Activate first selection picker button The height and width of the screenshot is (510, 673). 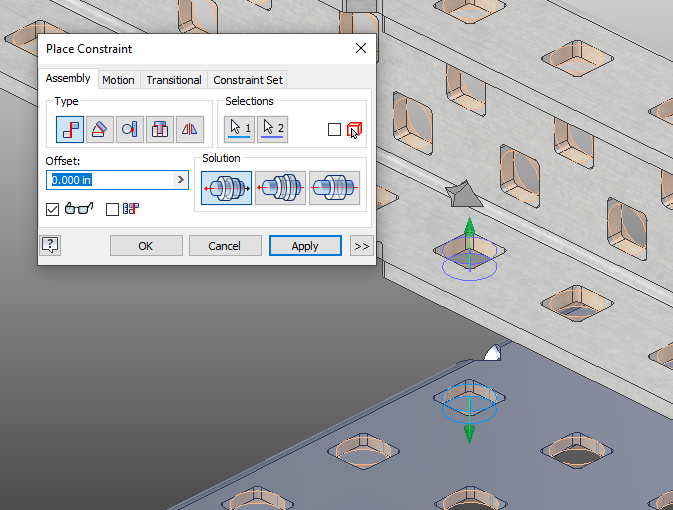(239, 129)
